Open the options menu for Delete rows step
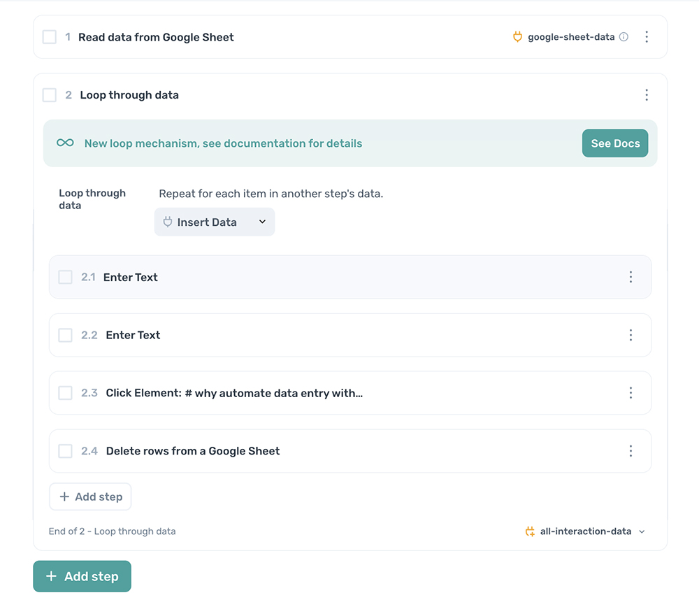This screenshot has height=616, width=699. pos(630,451)
